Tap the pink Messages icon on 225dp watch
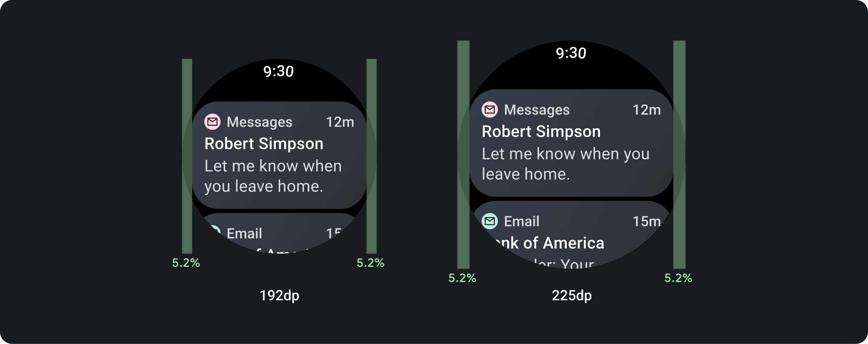 point(490,110)
